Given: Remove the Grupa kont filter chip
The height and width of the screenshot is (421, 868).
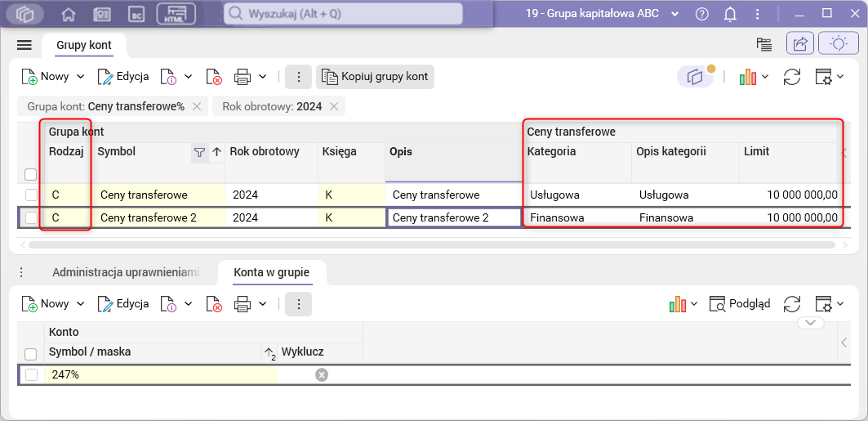Looking at the screenshot, I should point(196,107).
